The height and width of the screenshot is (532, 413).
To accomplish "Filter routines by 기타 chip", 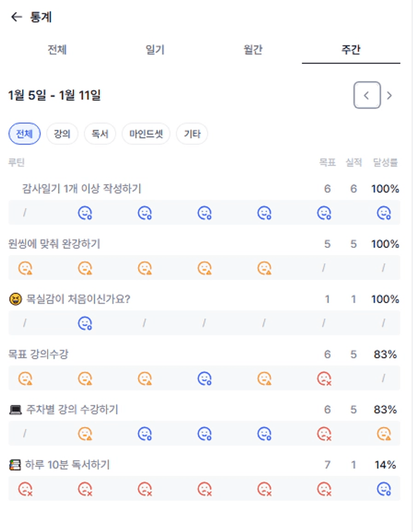I will 192,134.
